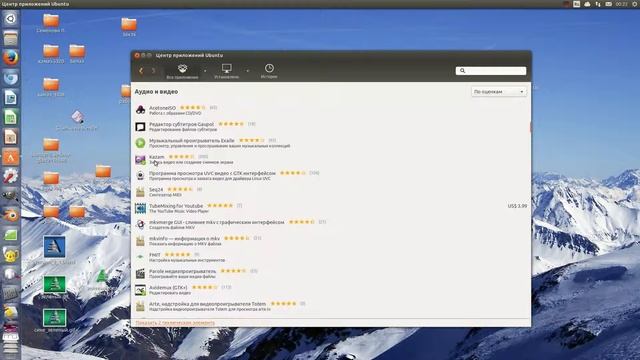The height and width of the screenshot is (360, 640).
Task: Select the Arte Totem plugin icon
Action: (140, 306)
